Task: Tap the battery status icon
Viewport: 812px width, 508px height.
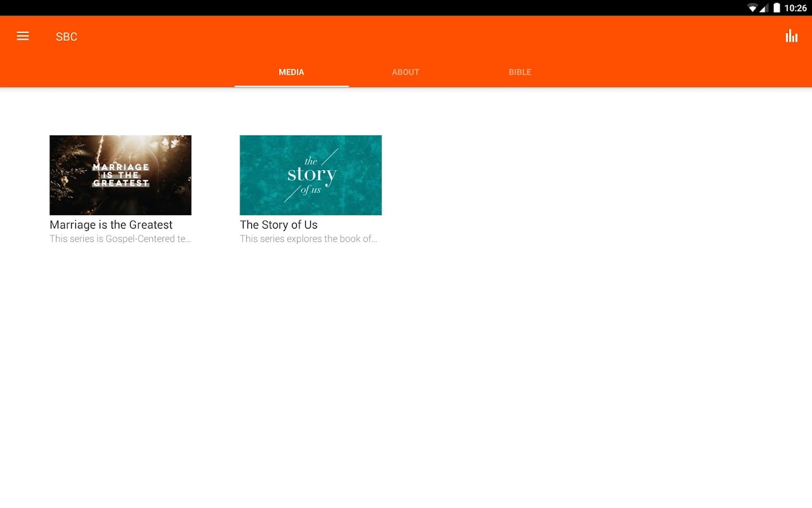Action: 776,8
